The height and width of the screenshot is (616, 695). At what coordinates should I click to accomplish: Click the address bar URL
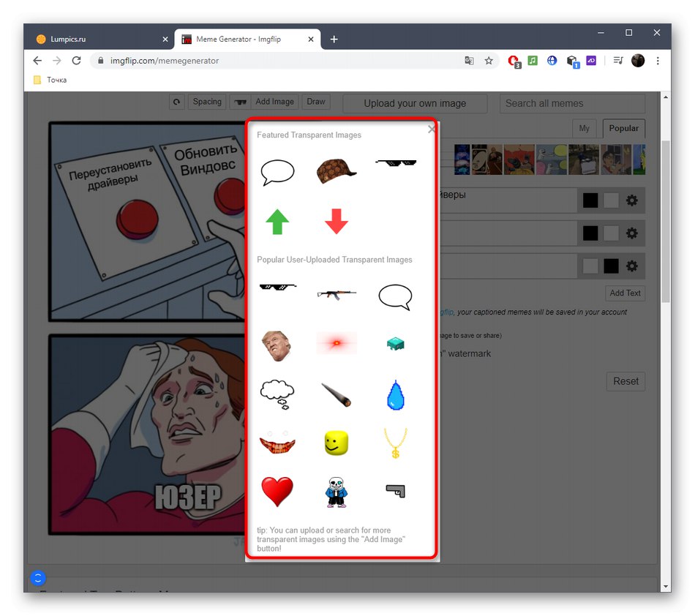165,61
